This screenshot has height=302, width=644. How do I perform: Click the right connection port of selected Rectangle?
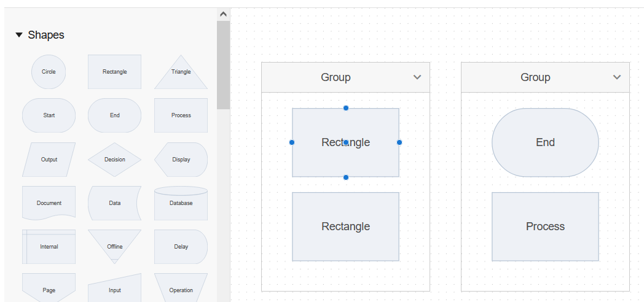tap(399, 142)
